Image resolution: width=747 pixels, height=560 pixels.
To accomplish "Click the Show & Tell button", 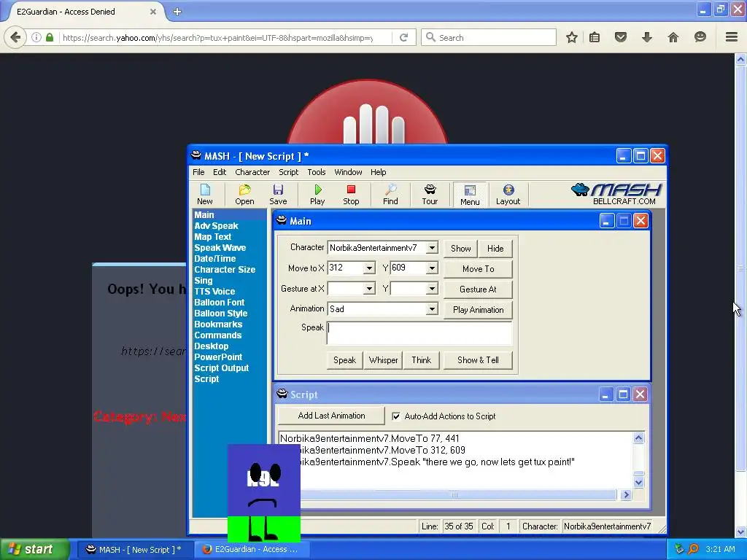I will [x=478, y=360].
